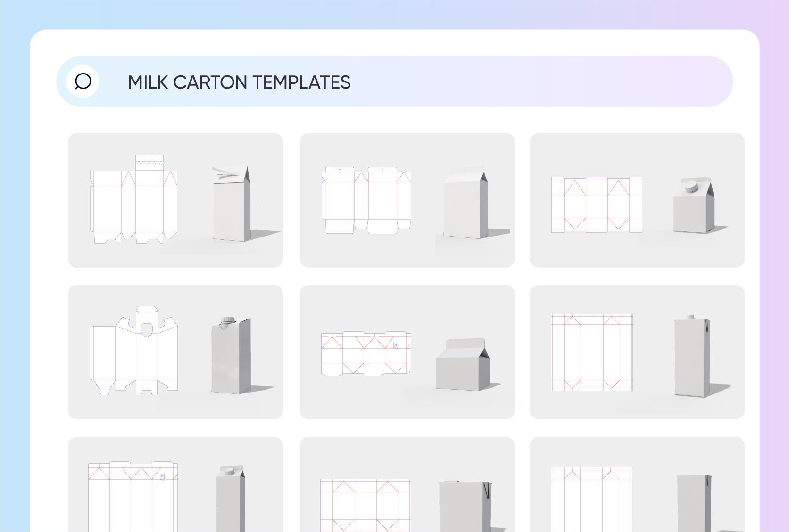The height and width of the screenshot is (532, 789).
Task: Click the dieline with the round cap cutout
Action: (133, 350)
